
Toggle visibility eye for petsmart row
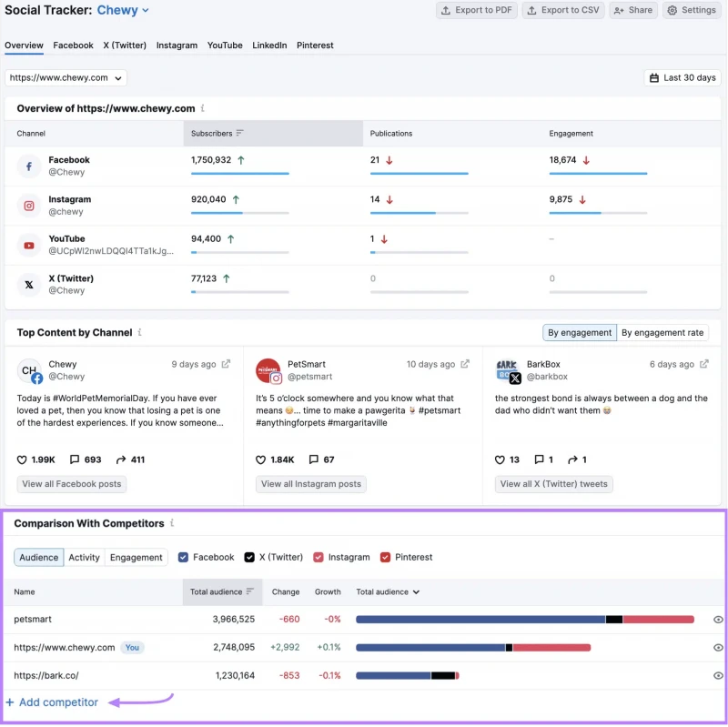point(718,620)
